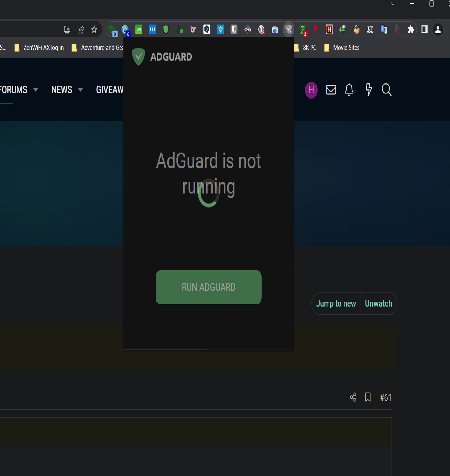Click the AdGuard logo in the popup
Viewport: 450px width, 476px height.
[162, 57]
